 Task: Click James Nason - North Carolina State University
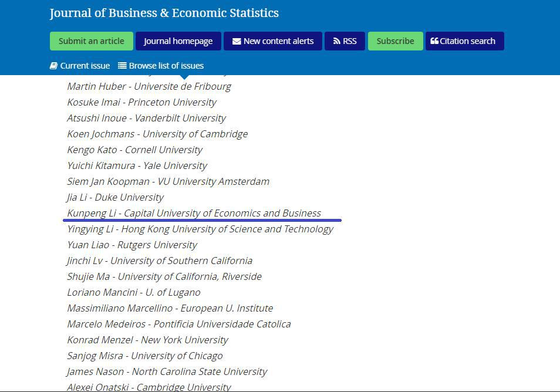pos(167,371)
